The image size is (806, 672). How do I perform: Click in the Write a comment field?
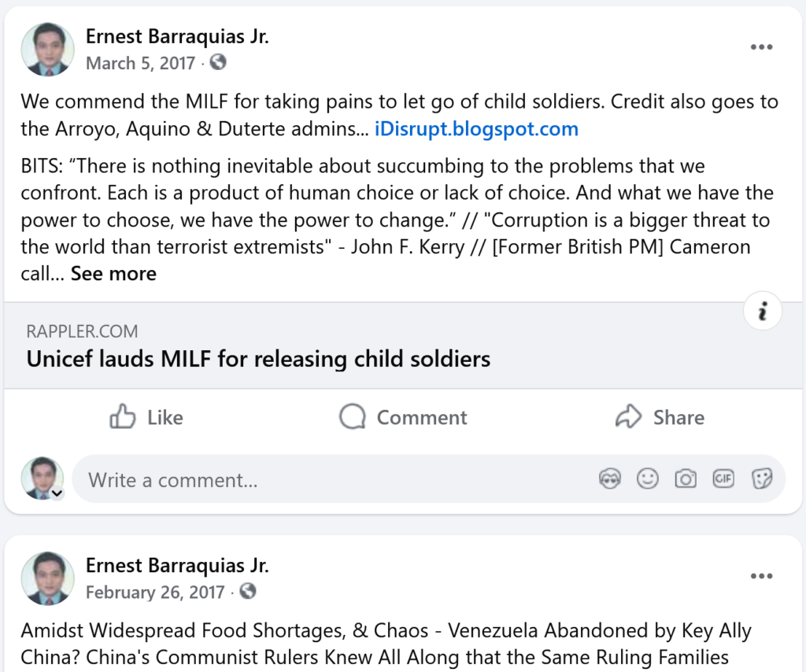pyautogui.click(x=315, y=480)
